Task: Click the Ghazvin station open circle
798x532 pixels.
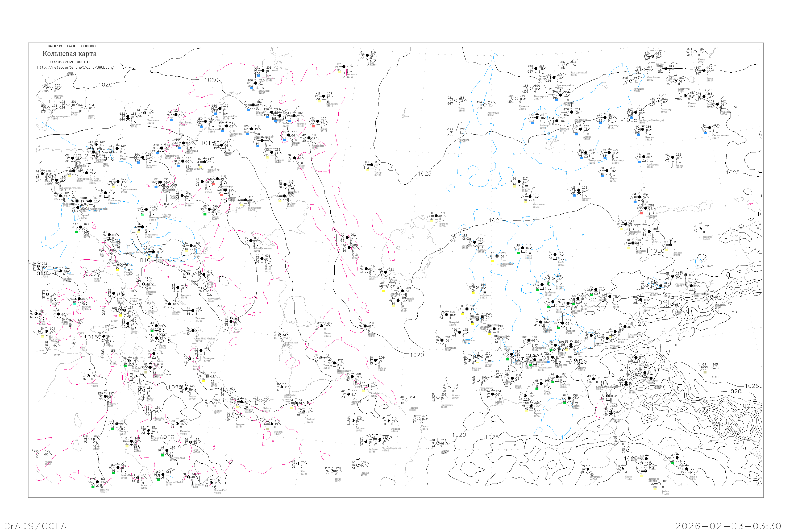Action: [x=211, y=403]
